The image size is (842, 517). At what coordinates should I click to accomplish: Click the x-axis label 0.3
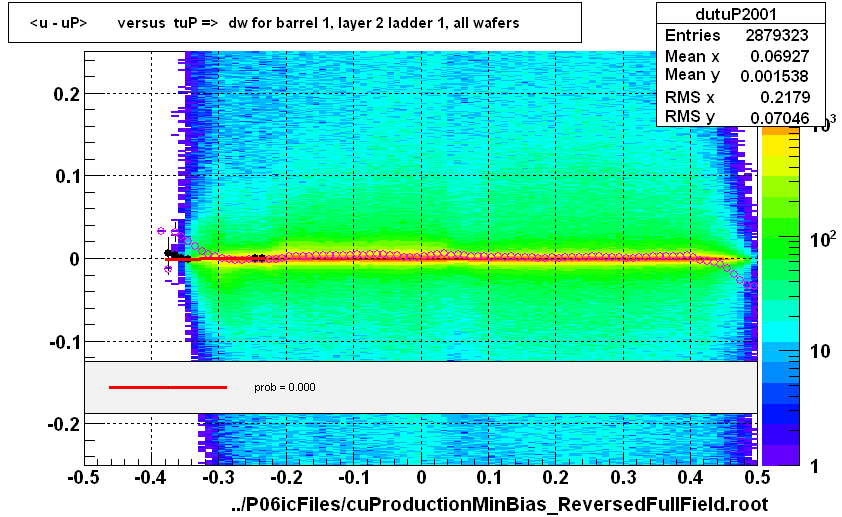coord(623,477)
